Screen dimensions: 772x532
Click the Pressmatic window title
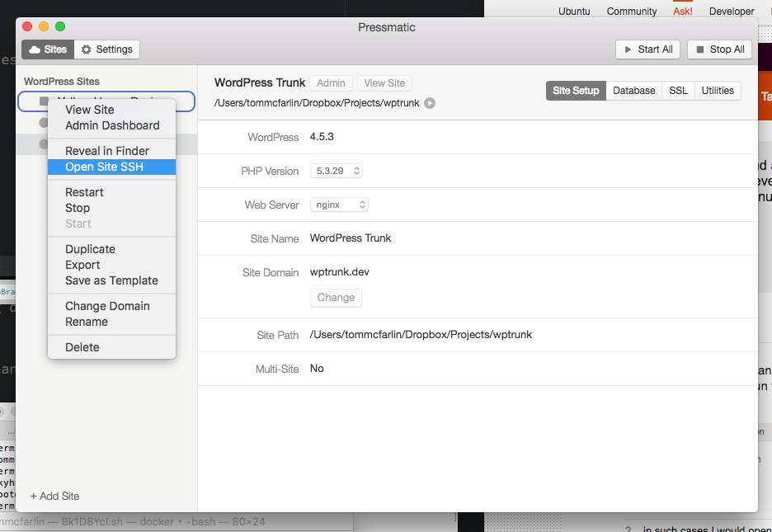(x=387, y=27)
